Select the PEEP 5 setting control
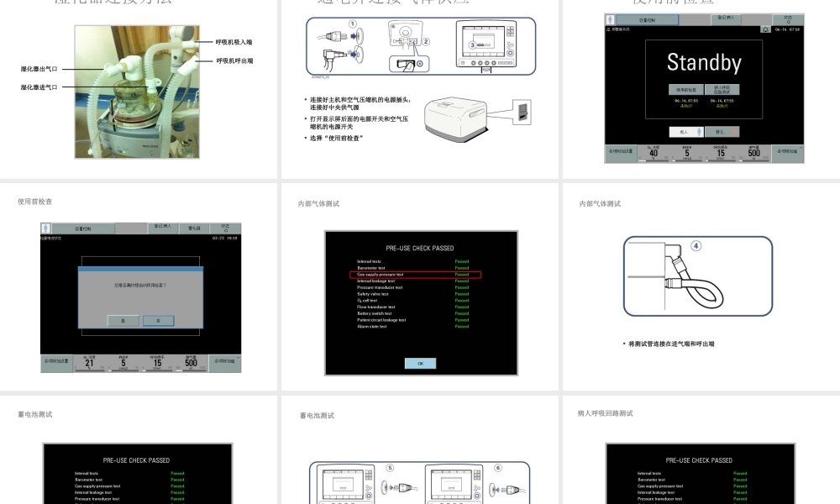This screenshot has width=840, height=504. coord(687,152)
